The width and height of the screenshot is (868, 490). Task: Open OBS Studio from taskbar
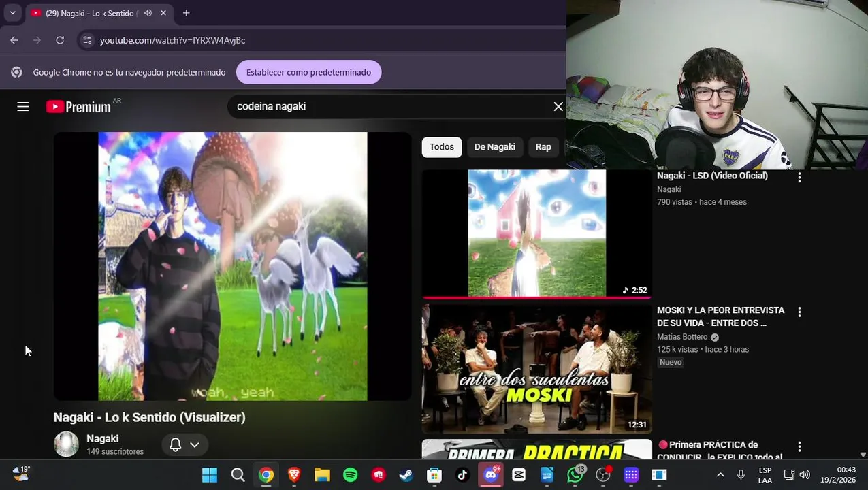[x=603, y=474]
